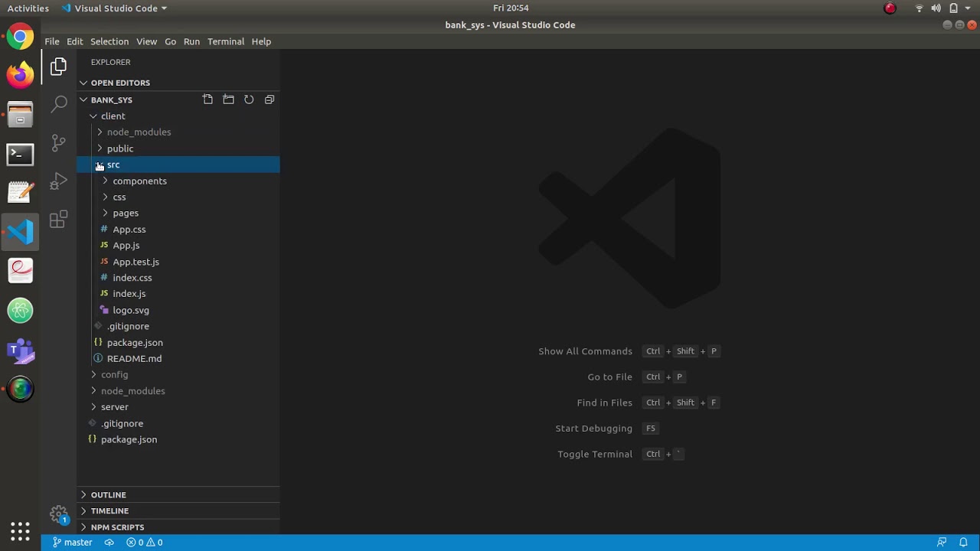Open the Extensions view
This screenshot has width=980, height=551.
[x=58, y=220]
